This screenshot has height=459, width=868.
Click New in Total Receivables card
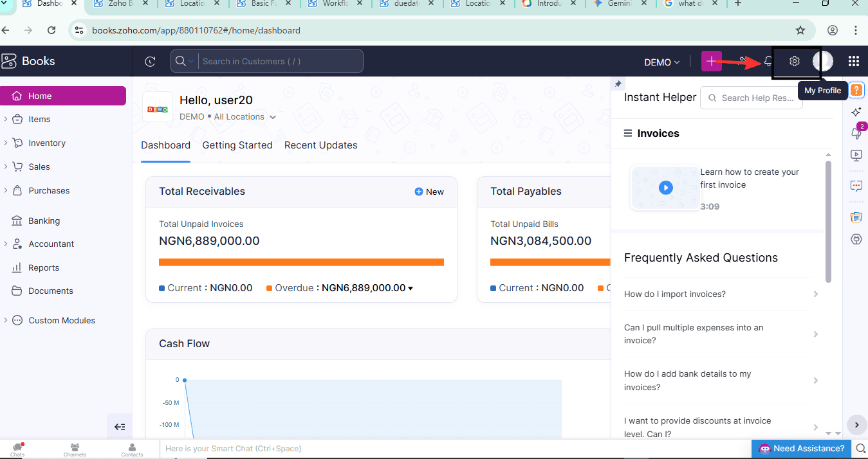[x=429, y=192]
